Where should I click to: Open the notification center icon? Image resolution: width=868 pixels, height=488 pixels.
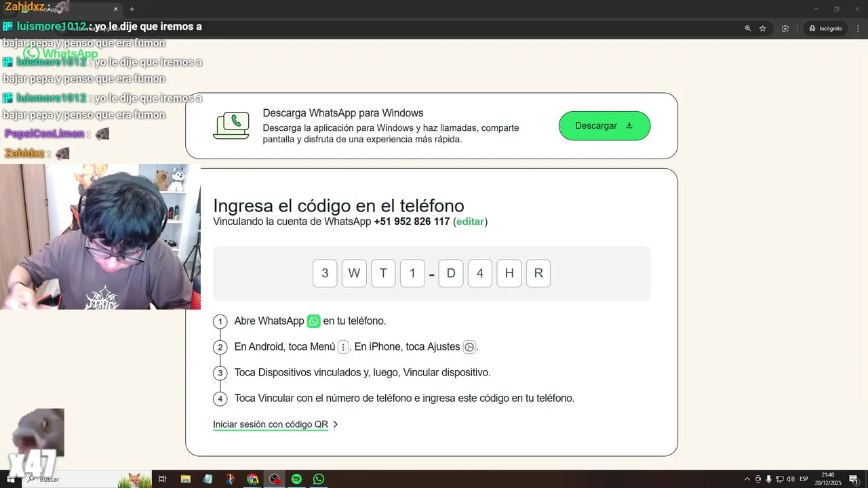854,479
